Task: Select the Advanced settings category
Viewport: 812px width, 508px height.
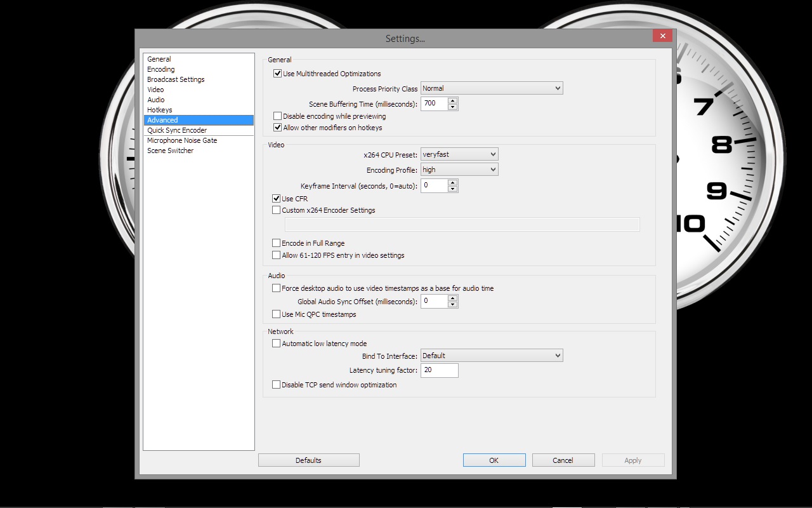Action: point(198,120)
